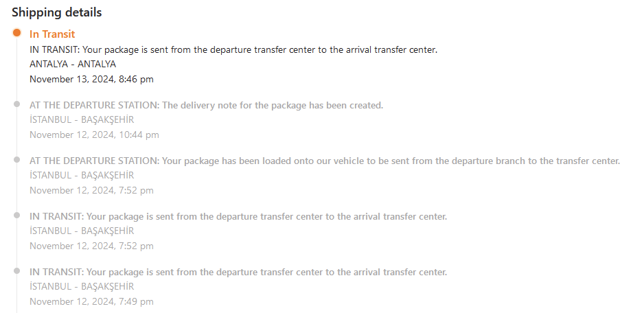Image resolution: width=644 pixels, height=313 pixels.
Task: Click İSTANBUL - BAŞAKŞEHİR under delivery note entry
Action: point(82,119)
